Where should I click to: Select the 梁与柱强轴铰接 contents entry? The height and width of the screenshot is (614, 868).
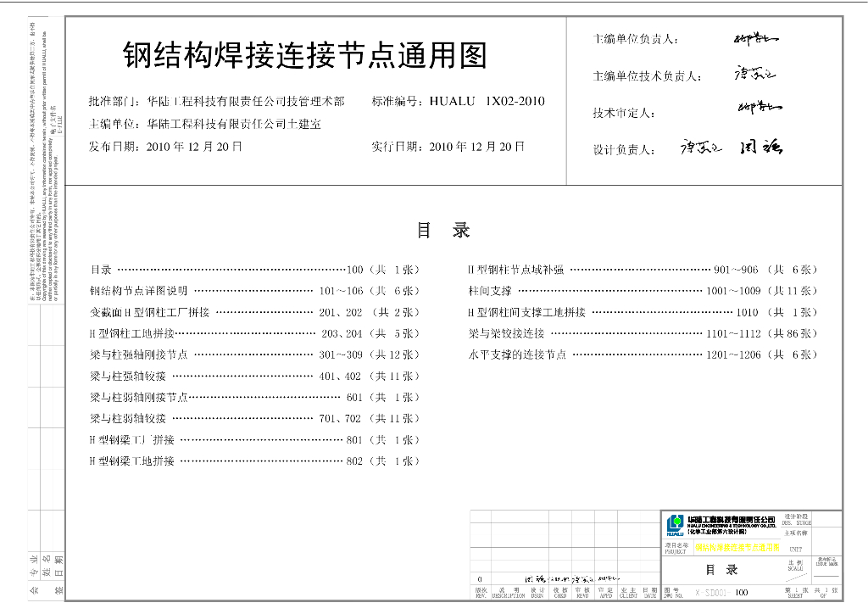click(129, 376)
